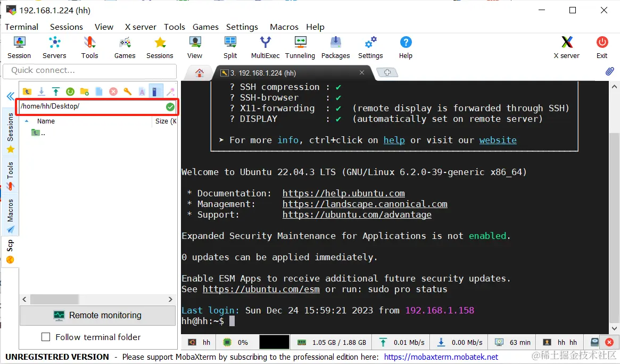Click the magic wand icon in SFTP toolbar

[x=170, y=92]
